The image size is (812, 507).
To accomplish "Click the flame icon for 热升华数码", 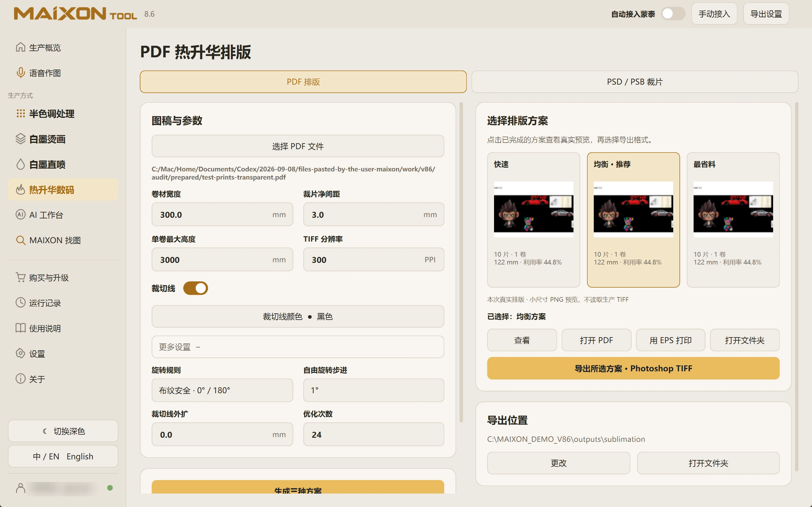I will (20, 190).
